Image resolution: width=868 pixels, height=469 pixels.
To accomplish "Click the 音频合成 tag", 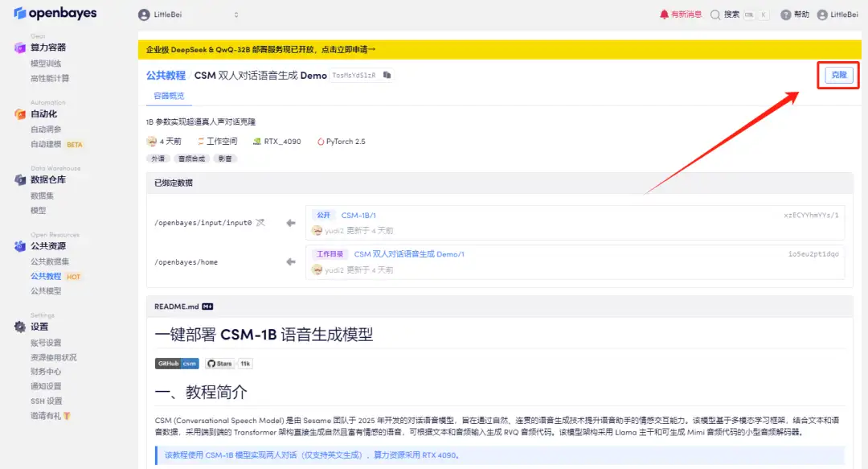I will [191, 158].
